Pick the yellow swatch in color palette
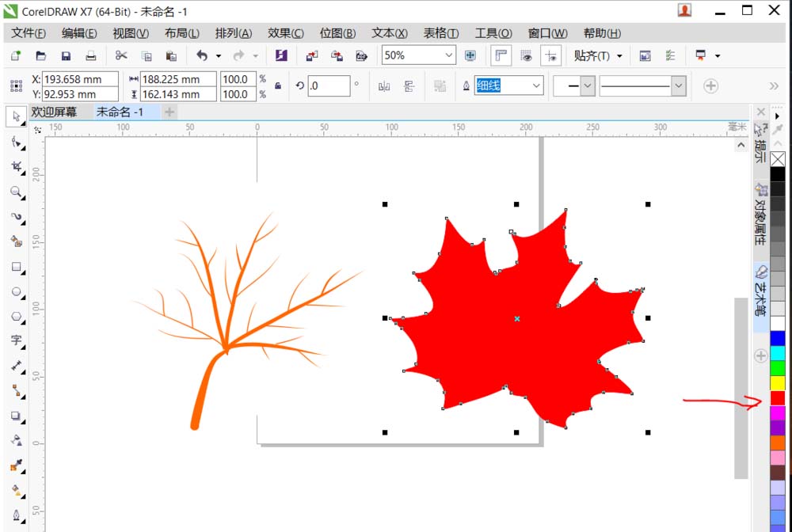The height and width of the screenshot is (532, 792). click(778, 383)
